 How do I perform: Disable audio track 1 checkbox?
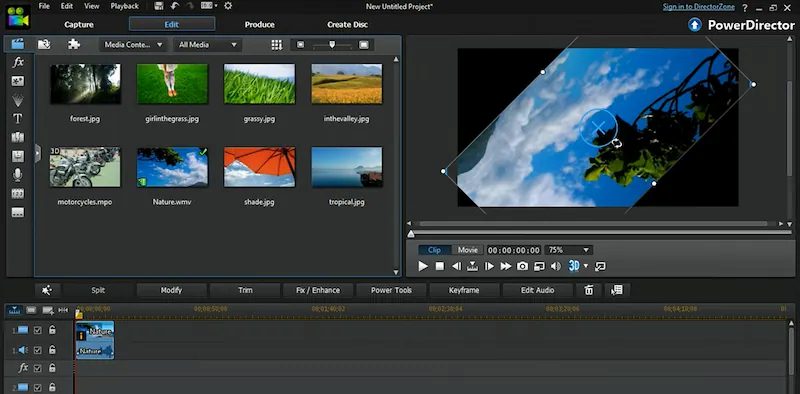point(37,350)
